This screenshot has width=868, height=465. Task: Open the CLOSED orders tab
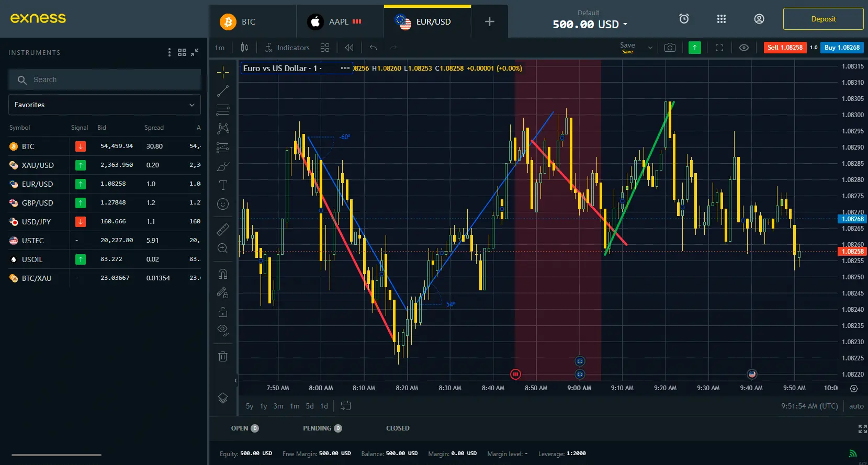pyautogui.click(x=398, y=428)
